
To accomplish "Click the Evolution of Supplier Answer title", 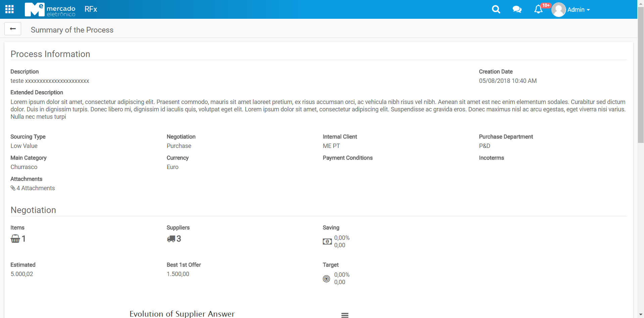I will pyautogui.click(x=182, y=314).
